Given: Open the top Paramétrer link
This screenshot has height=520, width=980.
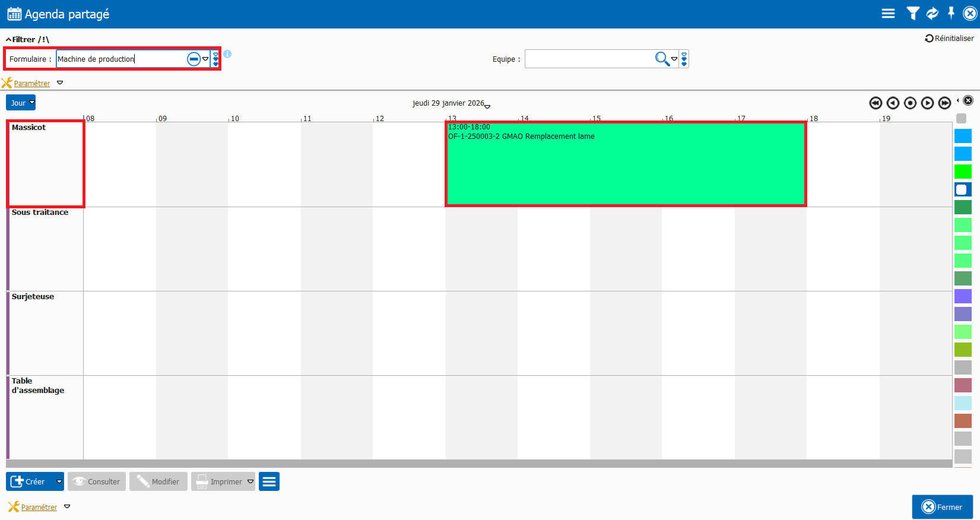Looking at the screenshot, I should pos(32,84).
